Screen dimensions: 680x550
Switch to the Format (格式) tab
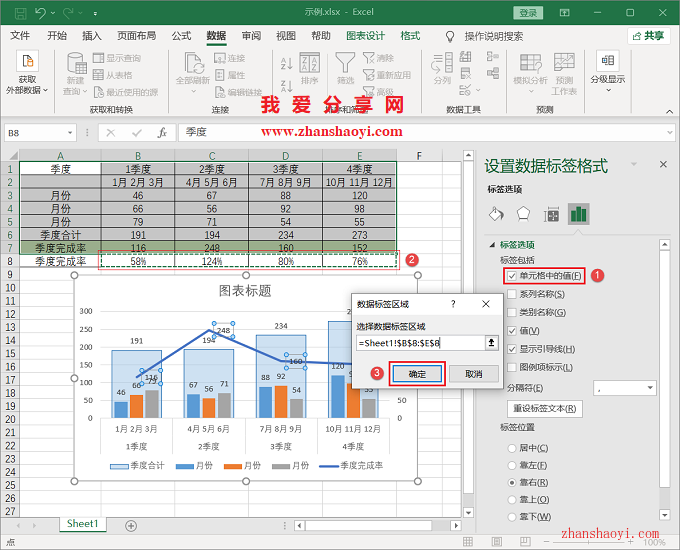[x=410, y=36]
